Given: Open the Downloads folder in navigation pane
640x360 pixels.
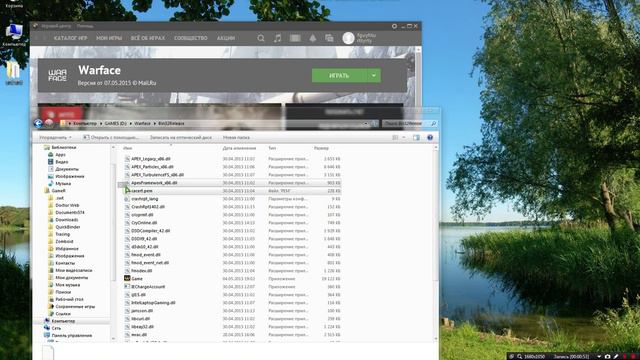Looking at the screenshot, I should 67,220.
